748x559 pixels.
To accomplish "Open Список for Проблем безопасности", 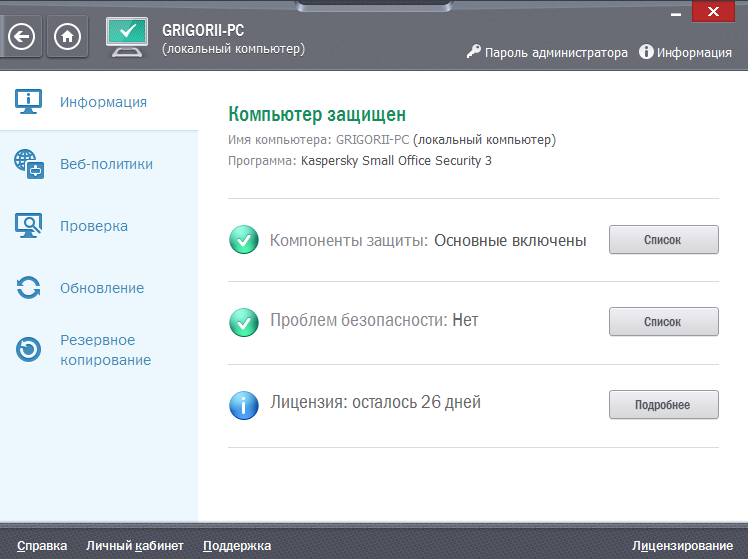I will point(663,322).
